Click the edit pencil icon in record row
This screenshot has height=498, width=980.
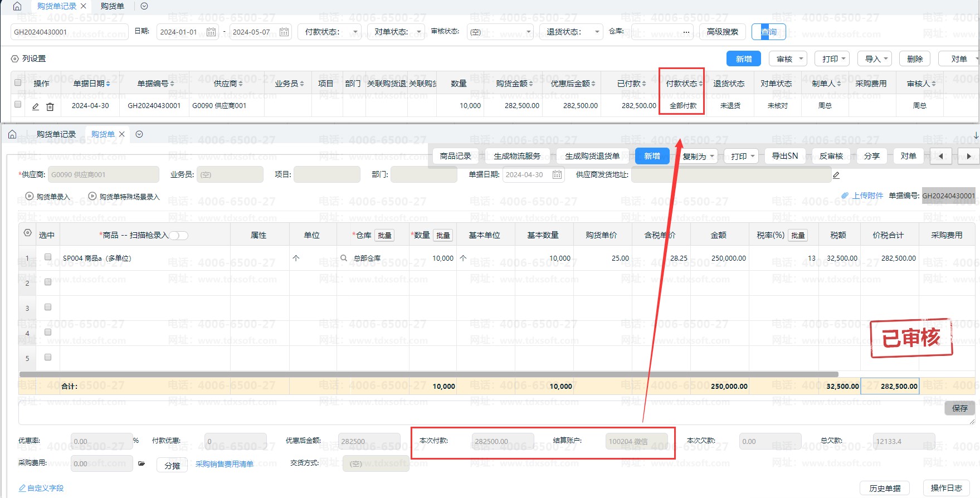coord(36,106)
